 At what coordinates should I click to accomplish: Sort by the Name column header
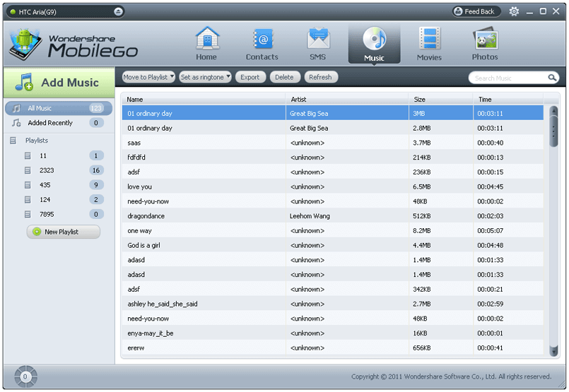pos(204,99)
